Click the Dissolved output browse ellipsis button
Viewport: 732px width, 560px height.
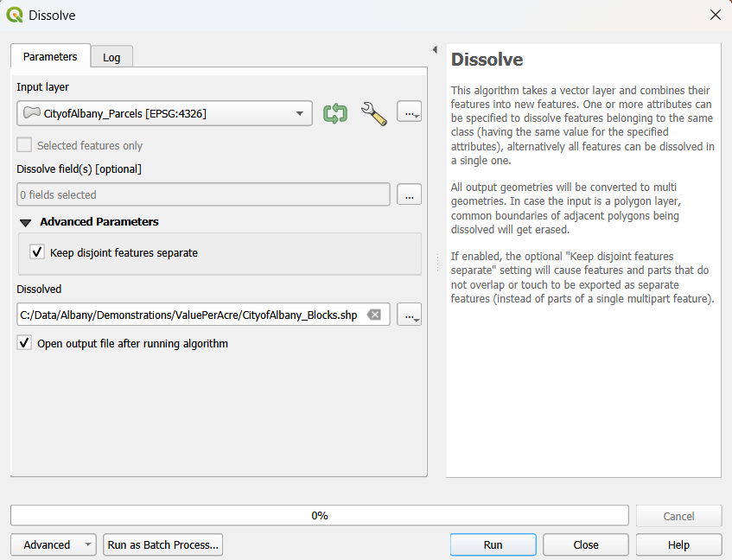tap(409, 315)
